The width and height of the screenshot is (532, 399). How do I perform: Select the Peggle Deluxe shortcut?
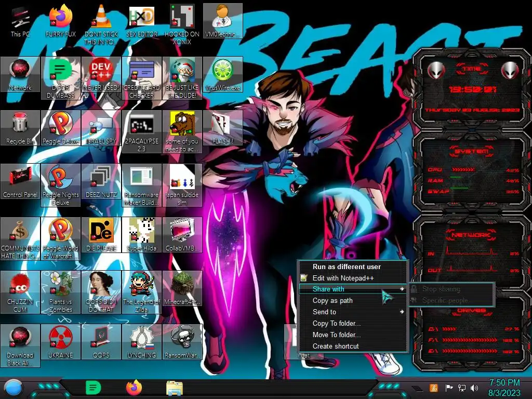(x=60, y=128)
